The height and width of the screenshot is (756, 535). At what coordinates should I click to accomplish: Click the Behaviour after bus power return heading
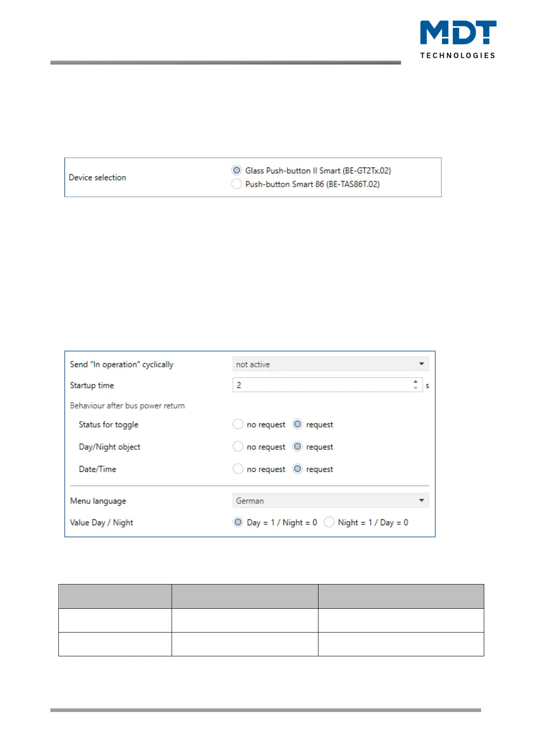127,405
